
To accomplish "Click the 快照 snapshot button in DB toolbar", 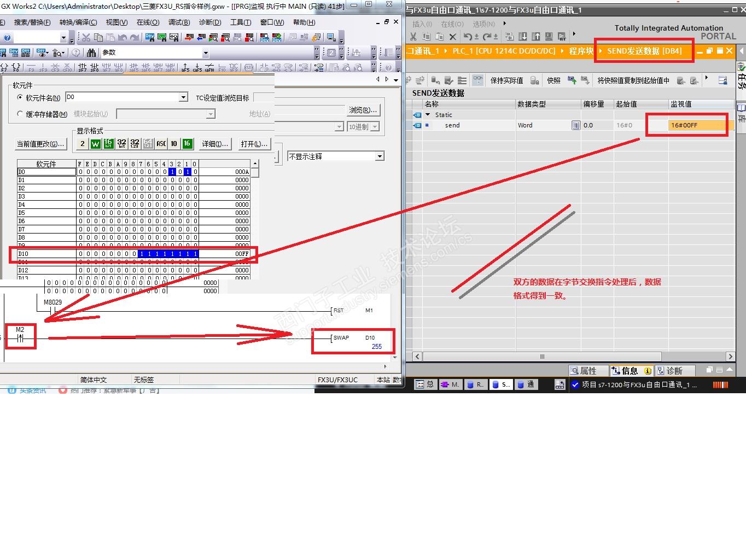I will [x=553, y=80].
